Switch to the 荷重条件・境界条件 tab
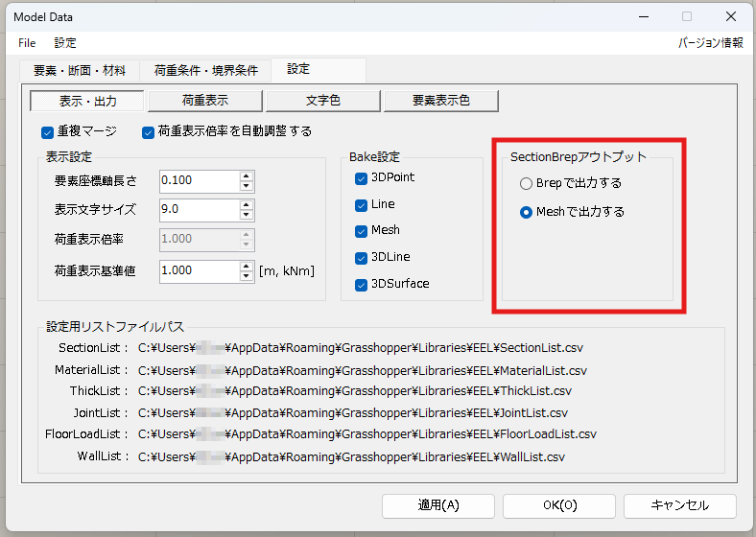The height and width of the screenshot is (537, 756). 205,70
